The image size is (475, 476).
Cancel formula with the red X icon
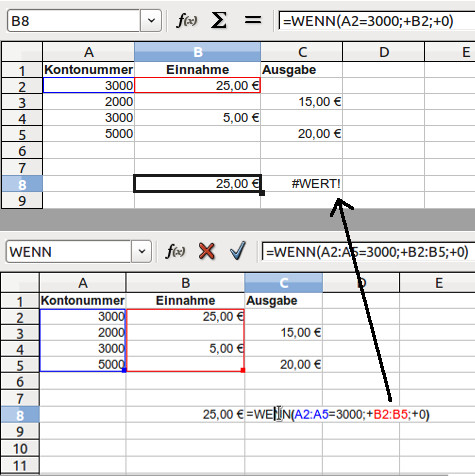(207, 251)
